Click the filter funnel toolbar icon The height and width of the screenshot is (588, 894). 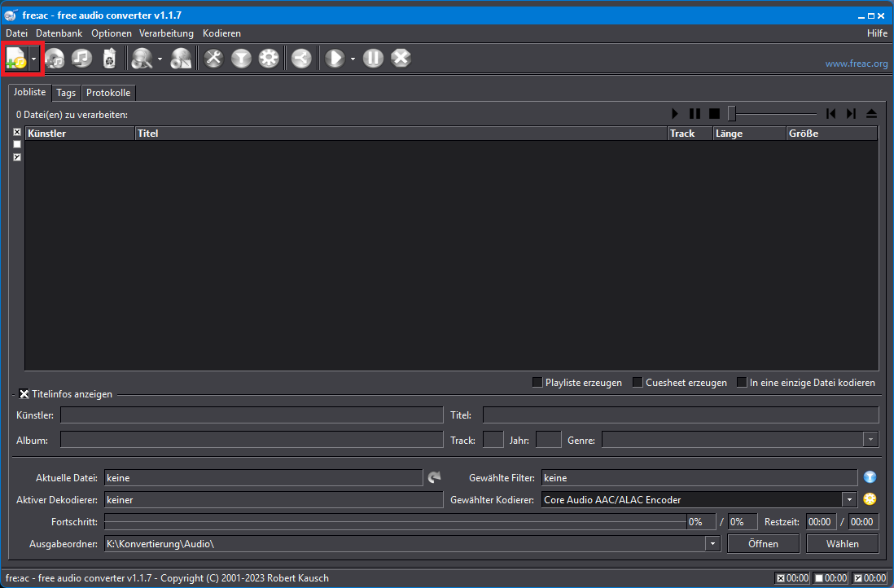241,59
